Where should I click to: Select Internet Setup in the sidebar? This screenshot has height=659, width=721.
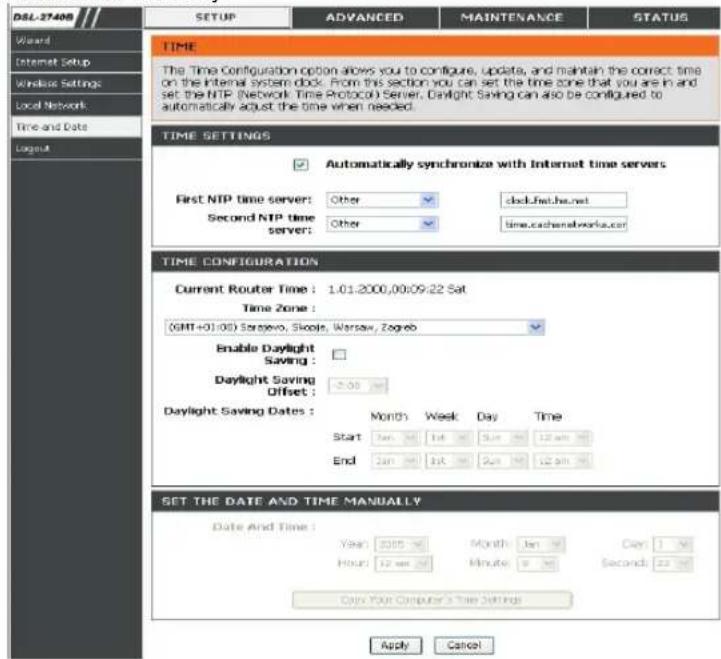coord(76,62)
